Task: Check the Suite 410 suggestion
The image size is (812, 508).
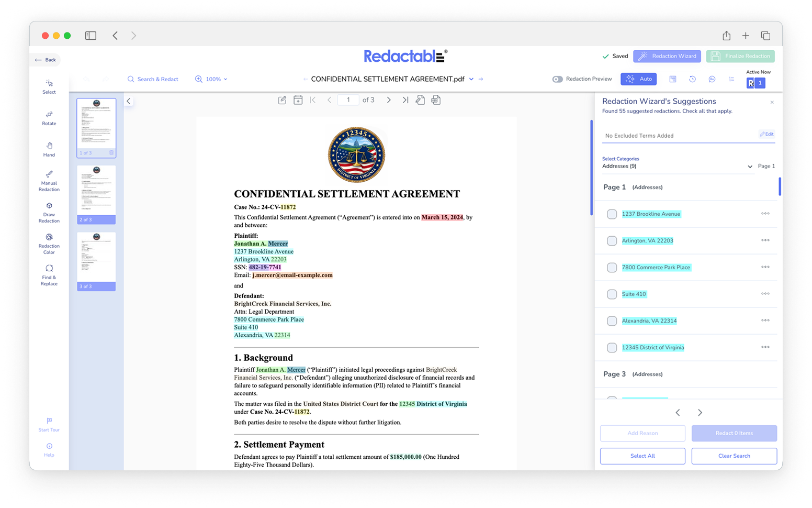Action: [x=612, y=294]
